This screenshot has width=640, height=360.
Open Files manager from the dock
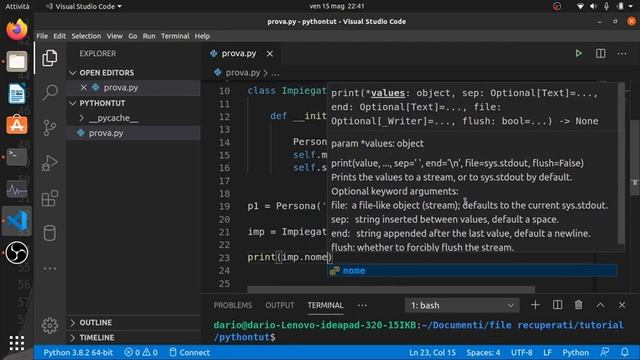(x=17, y=62)
